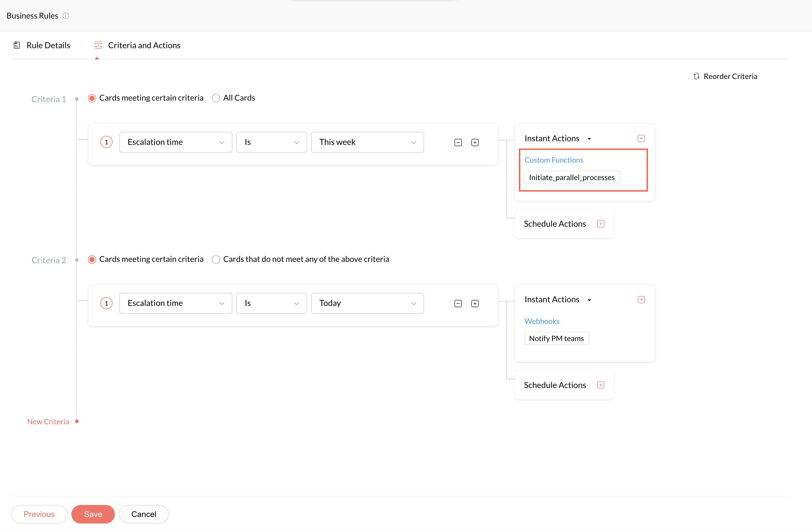Click the Save button
This screenshot has width=812, height=530.
(93, 514)
